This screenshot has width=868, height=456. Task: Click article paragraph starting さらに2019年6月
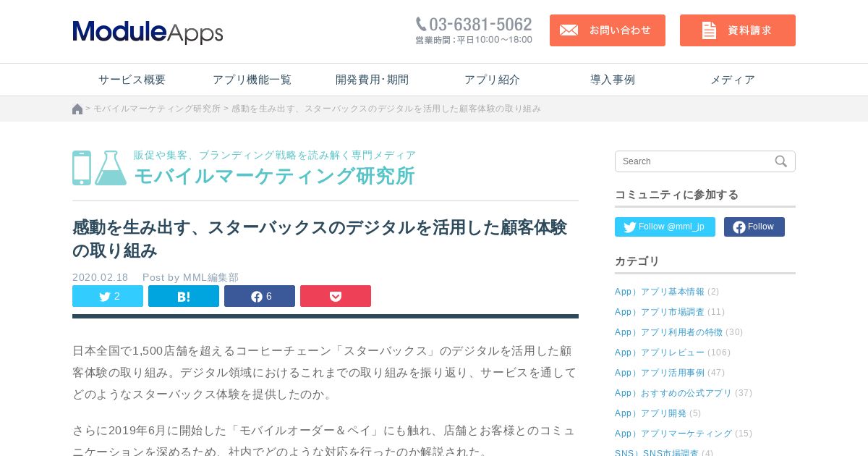click(x=325, y=441)
